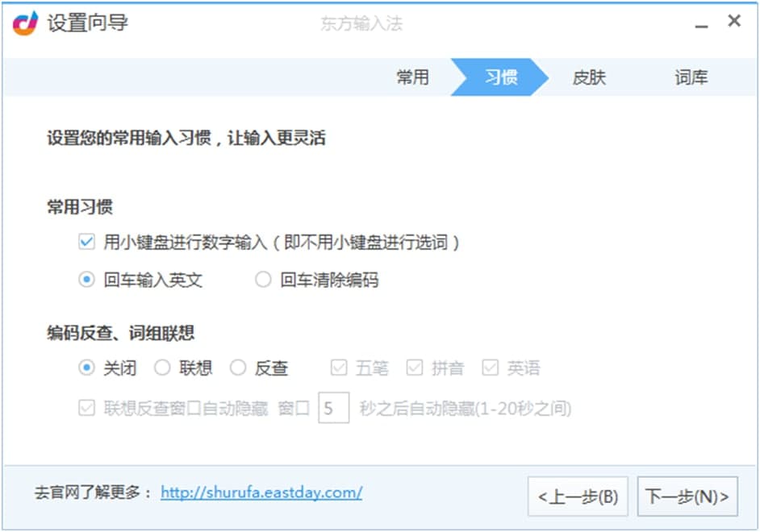Toggle 用小键盘进行数字输入 checkbox
The width and height of the screenshot is (760, 532).
pyautogui.click(x=87, y=242)
